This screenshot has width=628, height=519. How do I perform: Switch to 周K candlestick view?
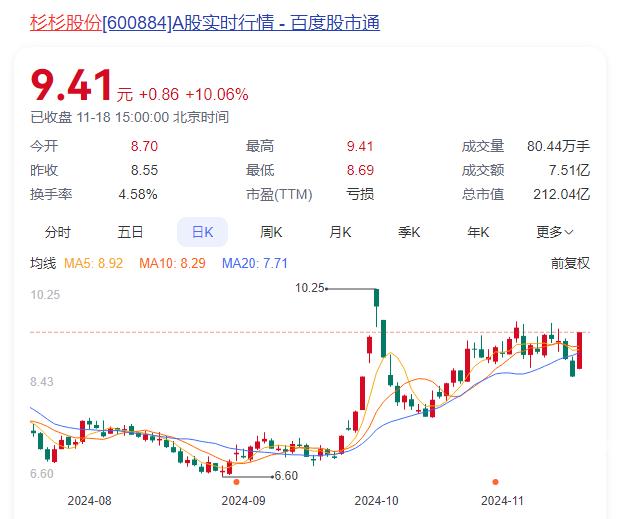click(271, 232)
